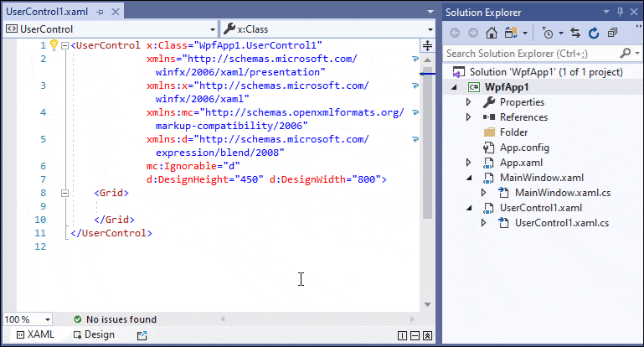Click the vertical scrollbar down arrow

428,304
